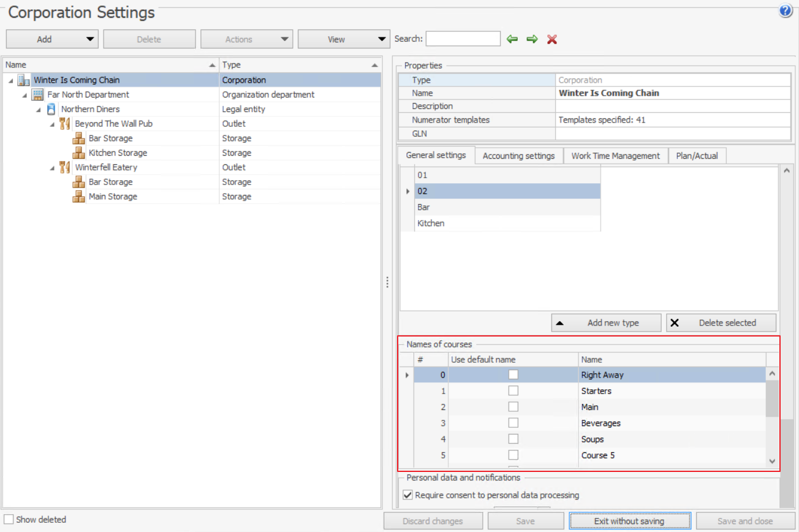
Task: Toggle the Show deleted checkbox
Action: [x=9, y=520]
